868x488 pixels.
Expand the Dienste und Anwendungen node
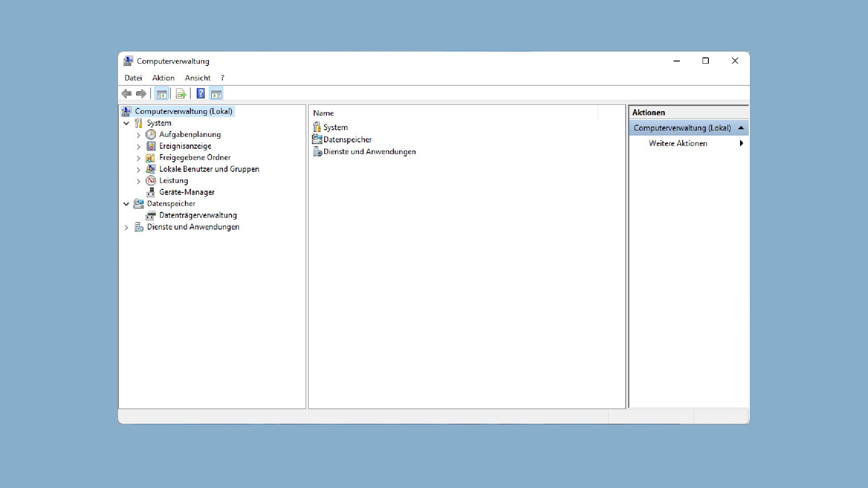click(x=127, y=227)
